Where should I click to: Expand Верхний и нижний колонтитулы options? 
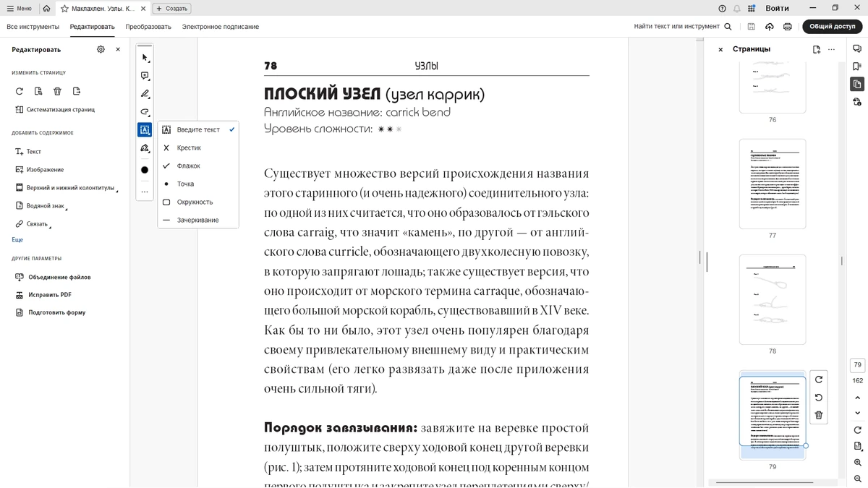pyautogui.click(x=66, y=188)
